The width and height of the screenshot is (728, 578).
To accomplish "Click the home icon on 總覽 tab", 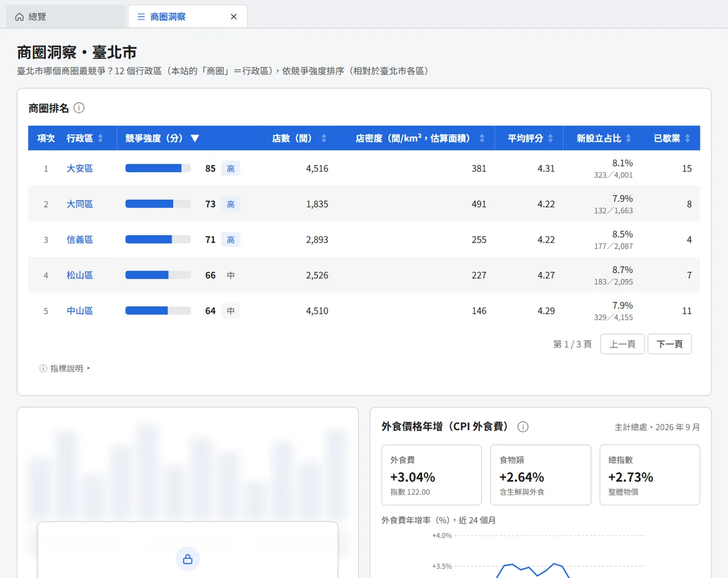I will click(x=19, y=17).
